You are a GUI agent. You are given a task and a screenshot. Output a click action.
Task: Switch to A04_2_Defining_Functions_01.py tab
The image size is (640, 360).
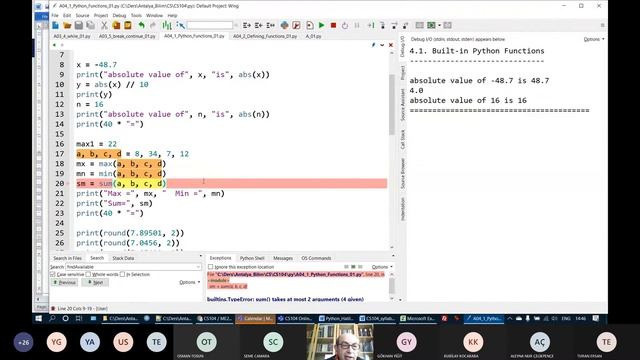tap(265, 36)
